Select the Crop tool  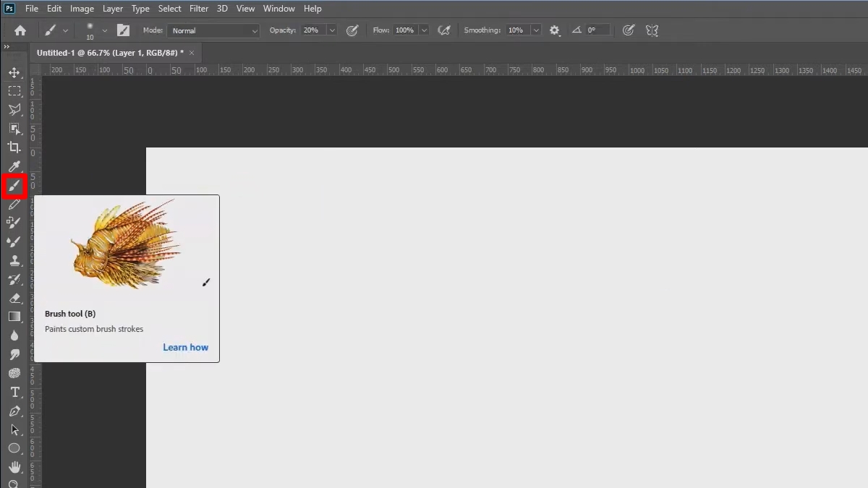pos(14,147)
